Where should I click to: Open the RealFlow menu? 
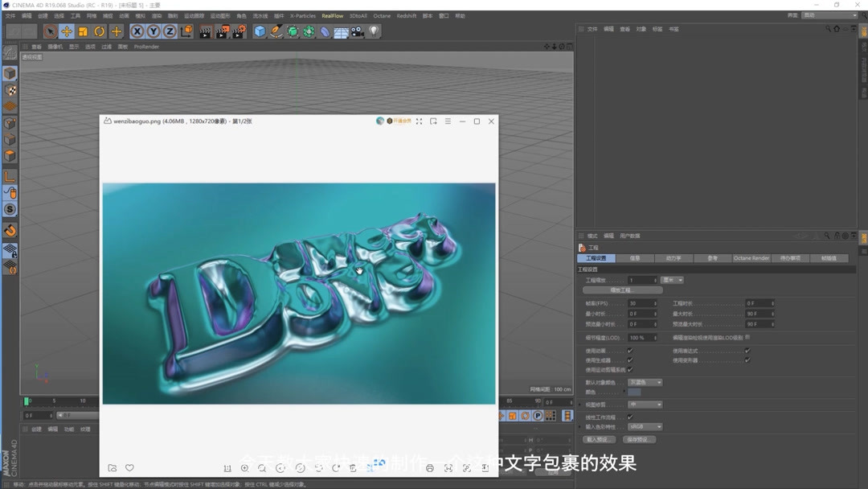(332, 15)
